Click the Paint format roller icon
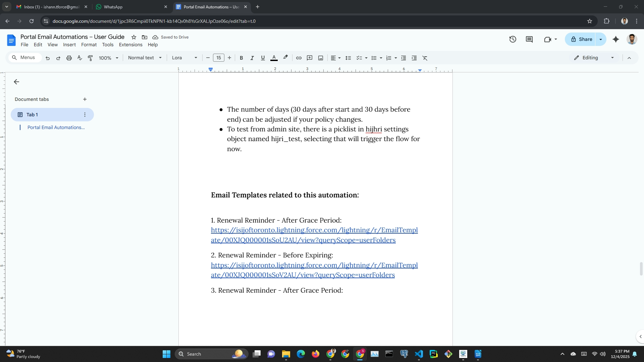 [x=90, y=58]
